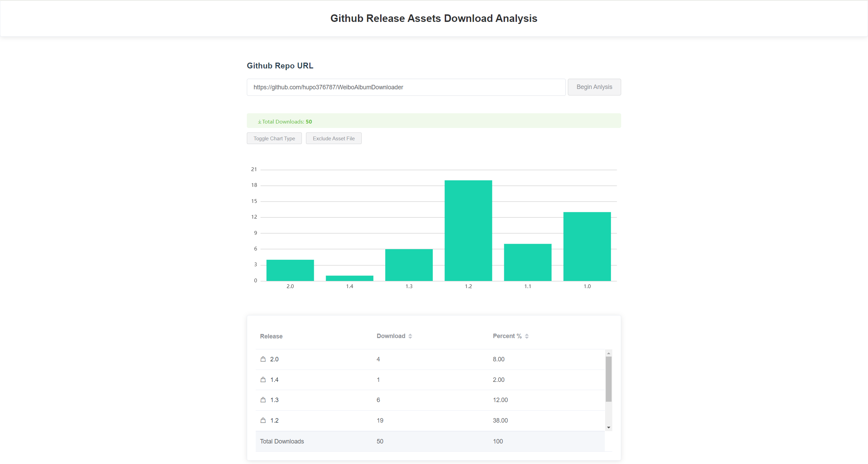Click percent value 12.00 in the table
Screen dimensions: 868x464
tap(500, 400)
